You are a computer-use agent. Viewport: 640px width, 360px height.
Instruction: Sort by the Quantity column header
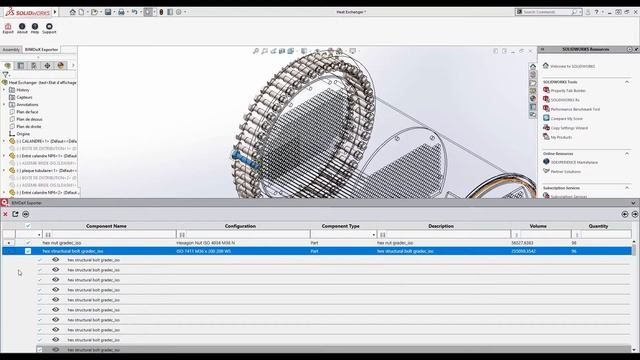[598, 226]
